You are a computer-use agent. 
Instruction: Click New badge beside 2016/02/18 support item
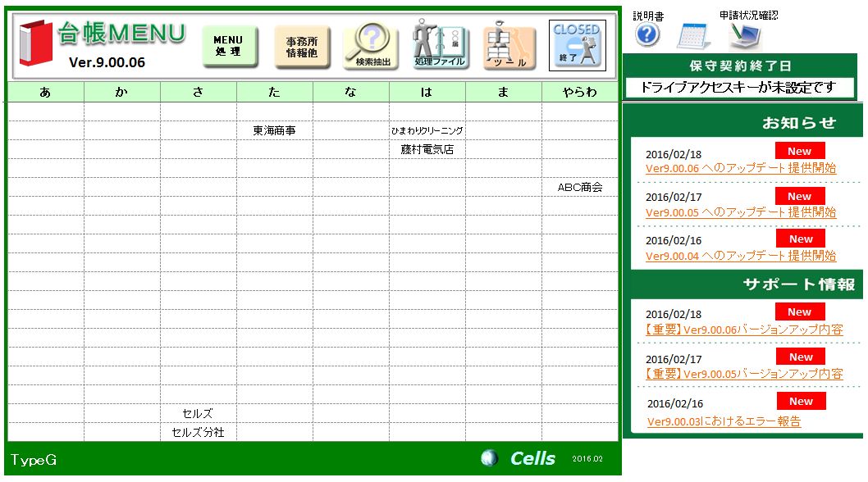(x=800, y=311)
